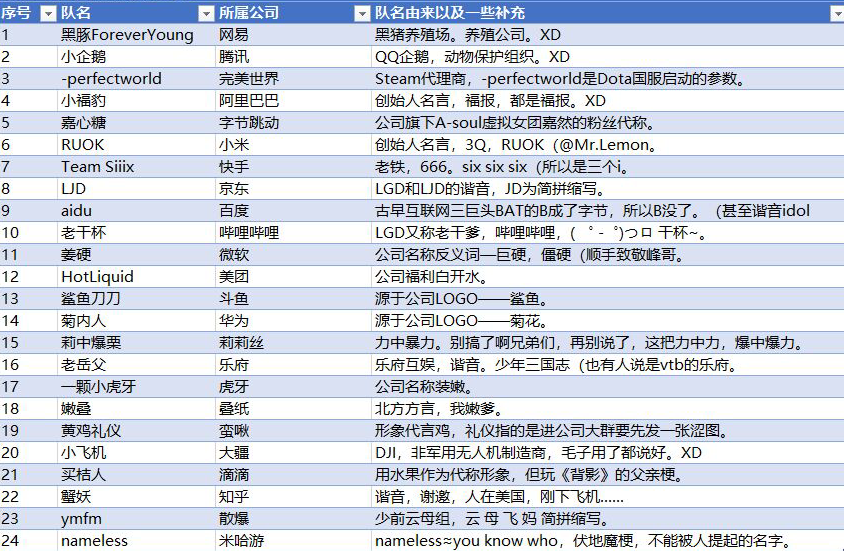The height and width of the screenshot is (551, 844).
Task: Open the 队名由来以及一些补充 filter dropdown
Action: point(838,13)
